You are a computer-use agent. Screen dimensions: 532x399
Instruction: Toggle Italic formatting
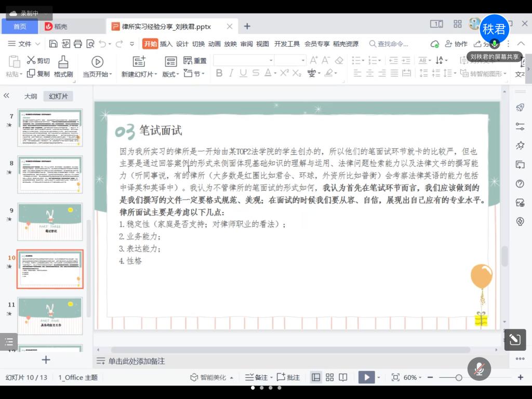click(x=231, y=73)
